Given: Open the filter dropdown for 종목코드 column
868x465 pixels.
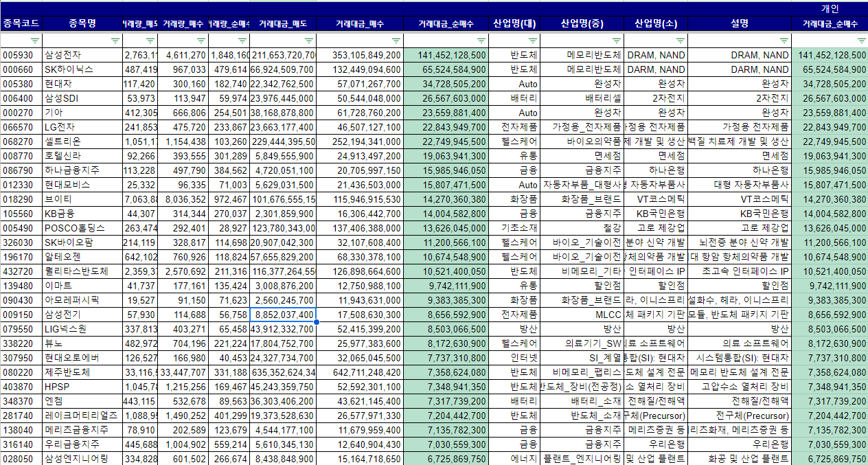Looking at the screenshot, I should [x=35, y=41].
